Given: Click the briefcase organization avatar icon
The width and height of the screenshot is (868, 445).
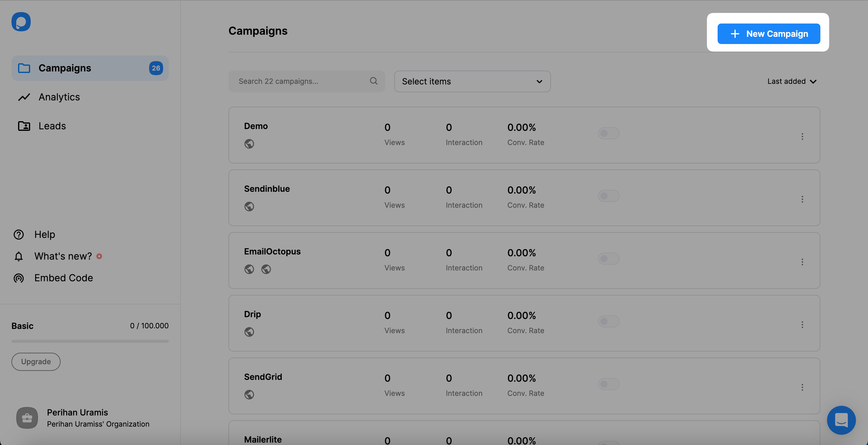Looking at the screenshot, I should pos(27,418).
